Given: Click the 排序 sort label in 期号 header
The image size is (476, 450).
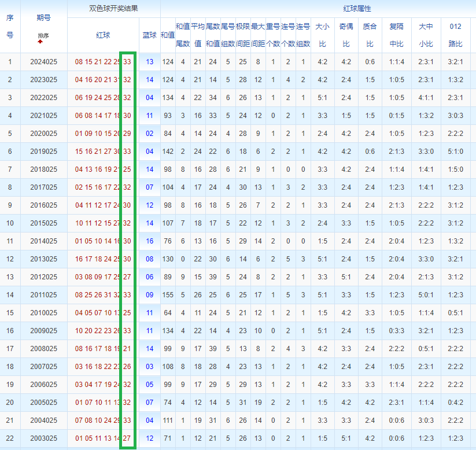Looking at the screenshot, I should tap(43, 36).
